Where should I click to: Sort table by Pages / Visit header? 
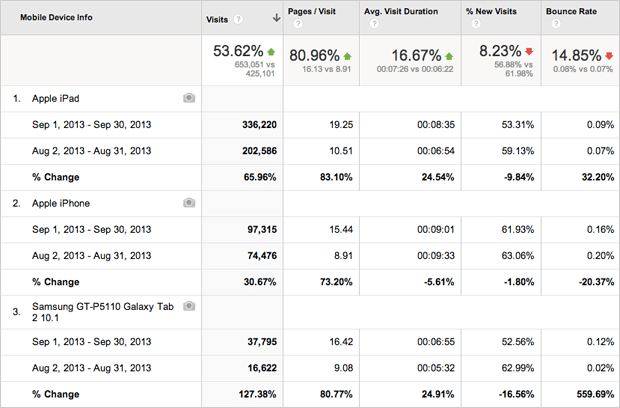pyautogui.click(x=316, y=12)
